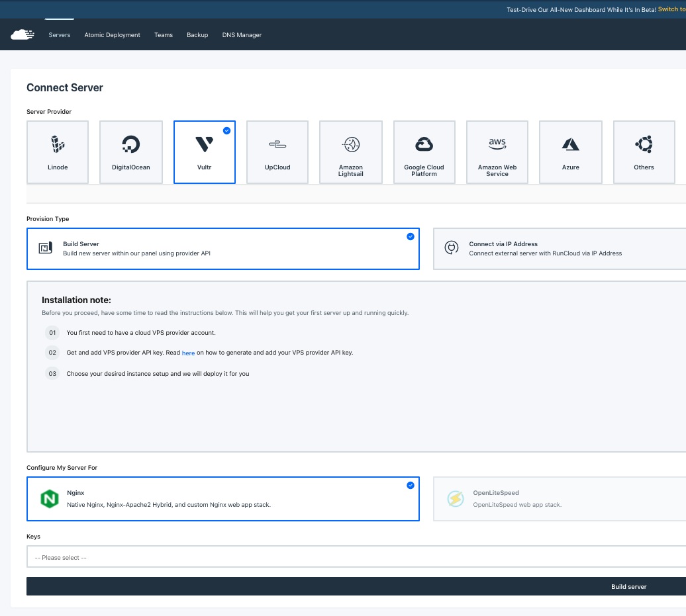Screen dimensions: 686x616
Task: Navigate to the Backup section
Action: click(197, 35)
